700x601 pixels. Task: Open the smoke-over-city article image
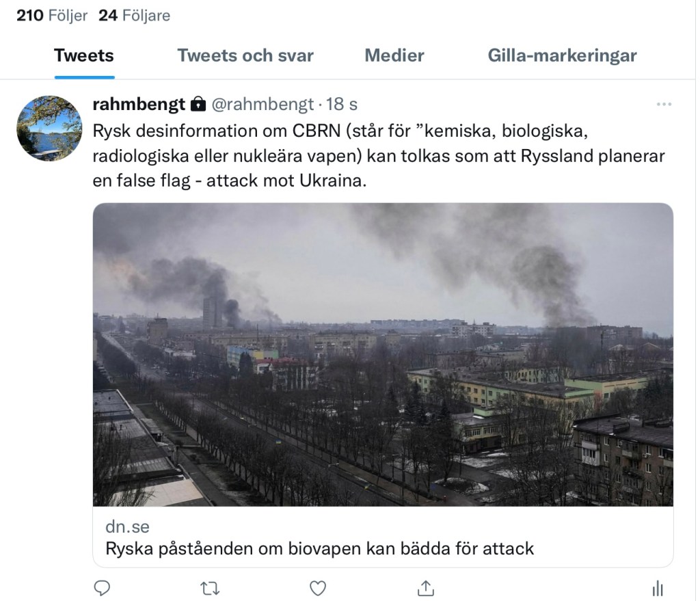[x=383, y=354]
